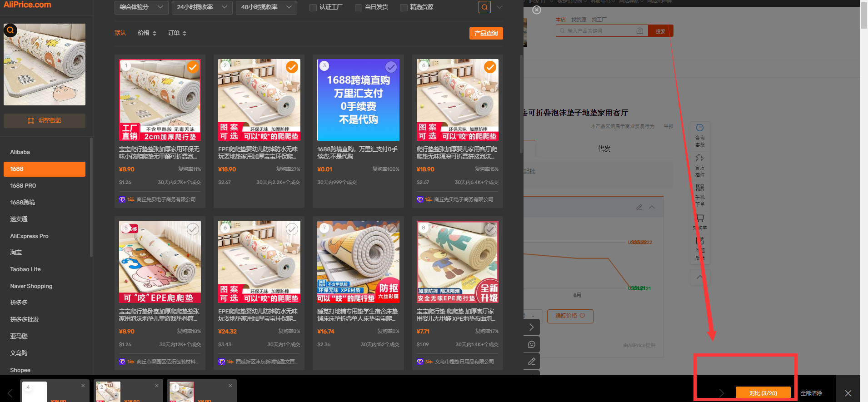Collapse the price chart panel with the up chevron
868x402 pixels.
point(652,207)
